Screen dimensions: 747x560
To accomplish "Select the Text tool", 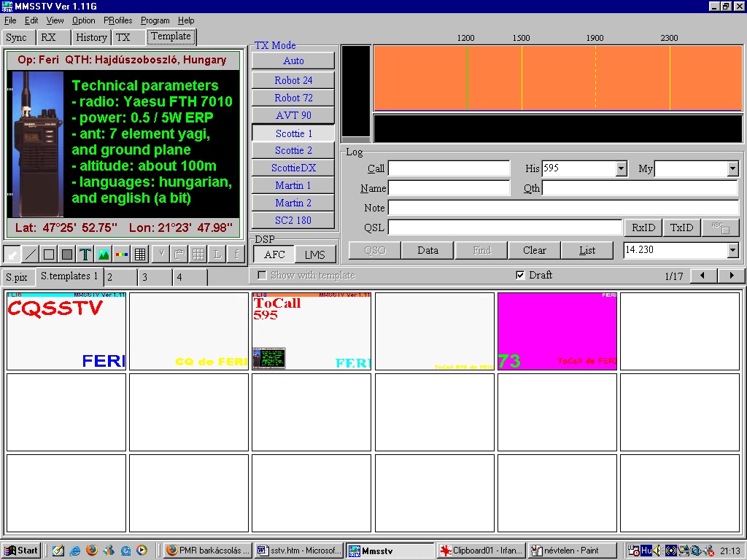I will [85, 254].
